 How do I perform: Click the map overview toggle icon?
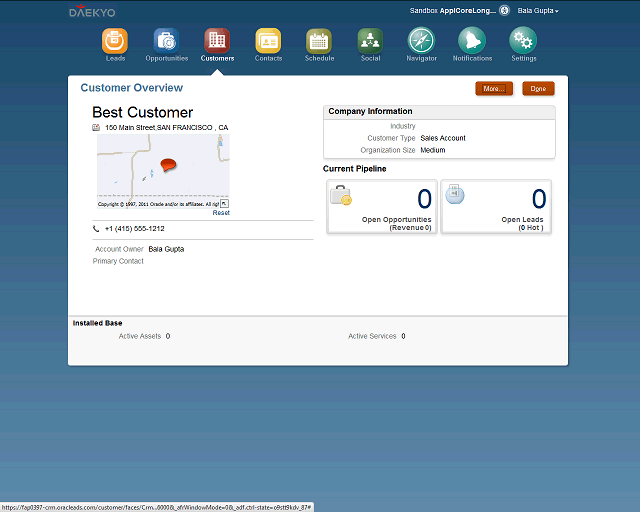point(224,203)
